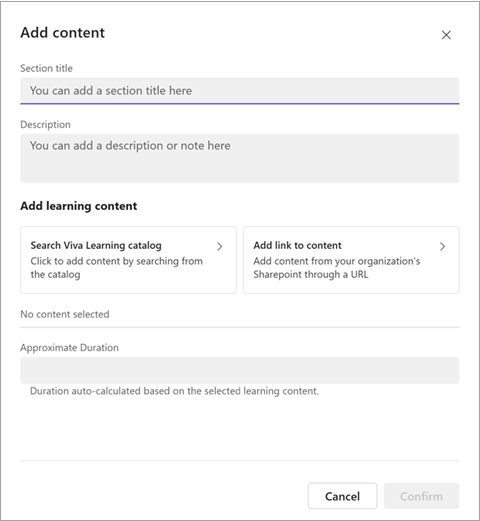Click 'Add content from your organization's Sharepoint' text
This screenshot has height=521, width=480.
pos(336,268)
